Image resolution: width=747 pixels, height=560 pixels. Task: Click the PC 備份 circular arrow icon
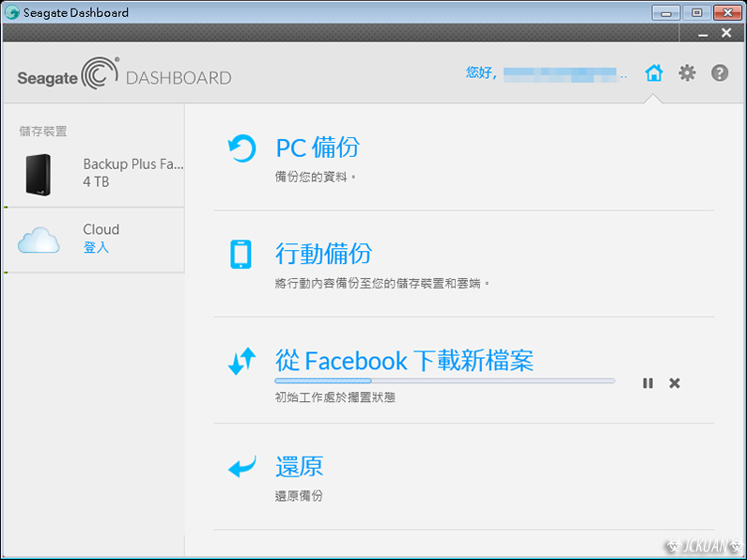pos(241,148)
